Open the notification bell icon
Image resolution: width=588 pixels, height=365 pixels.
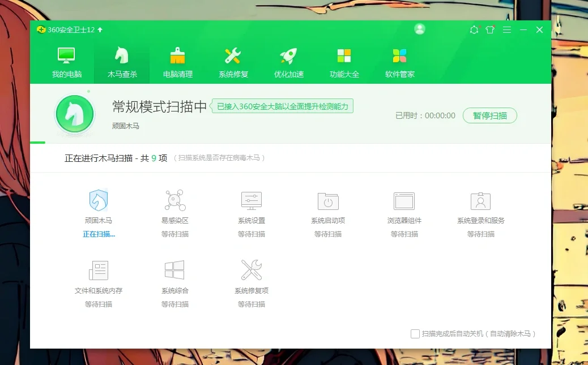pyautogui.click(x=475, y=29)
